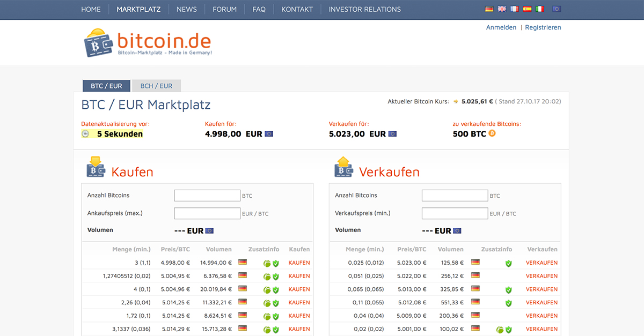Click the price cell 5.012,08 €
The image size is (644, 336).
412,302
